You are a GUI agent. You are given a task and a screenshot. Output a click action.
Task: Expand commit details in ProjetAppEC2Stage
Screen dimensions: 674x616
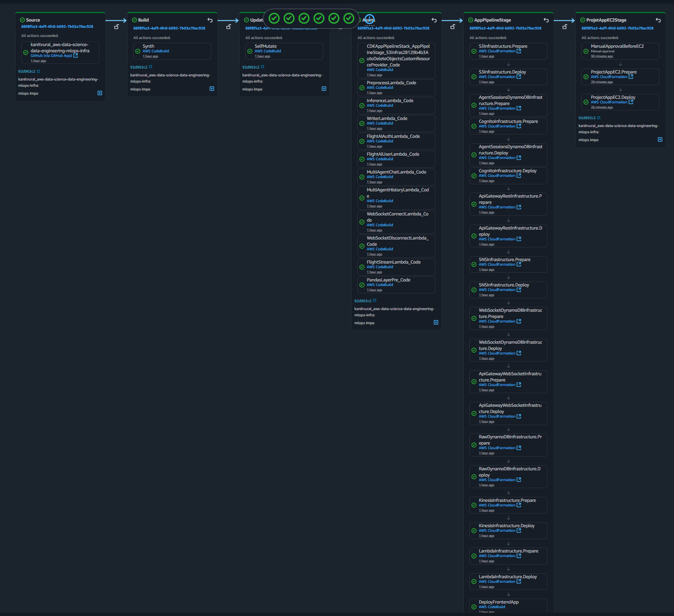[x=660, y=139]
